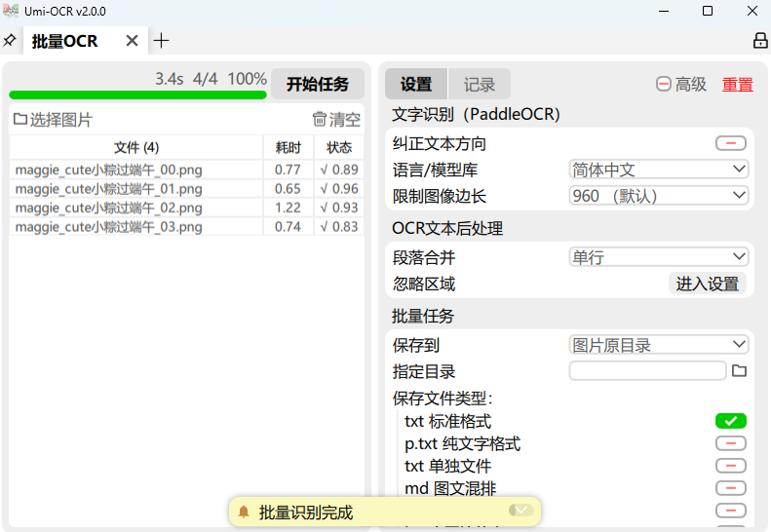Click status cell √ 0.89
The height and width of the screenshot is (532, 771).
339,170
